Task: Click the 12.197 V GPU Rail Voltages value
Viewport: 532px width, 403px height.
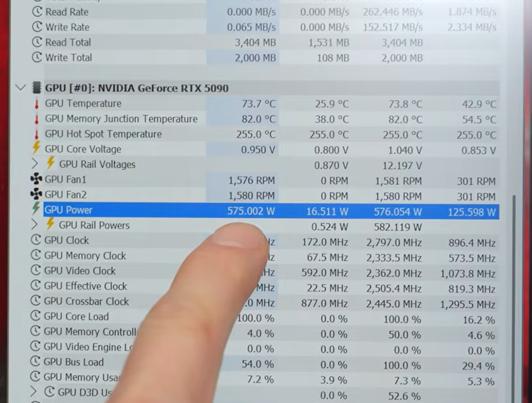Action: [402, 165]
